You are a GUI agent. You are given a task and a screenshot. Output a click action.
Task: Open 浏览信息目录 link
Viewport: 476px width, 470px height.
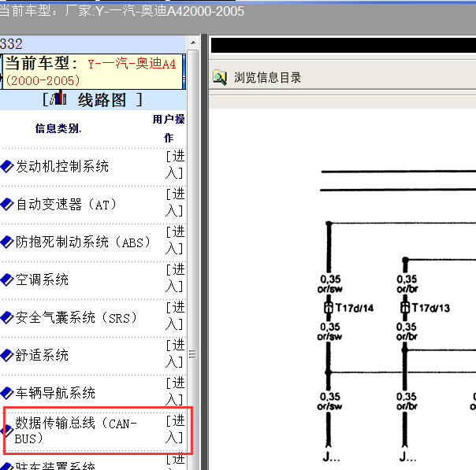267,78
